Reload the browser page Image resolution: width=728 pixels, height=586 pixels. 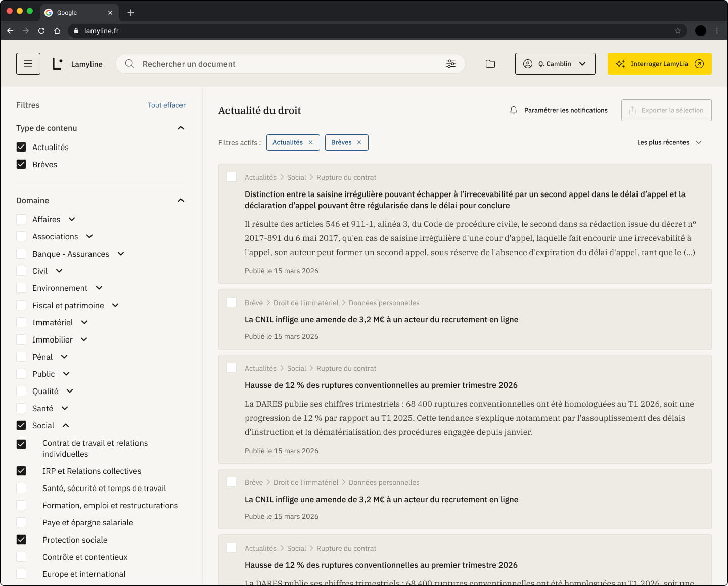[x=41, y=31]
